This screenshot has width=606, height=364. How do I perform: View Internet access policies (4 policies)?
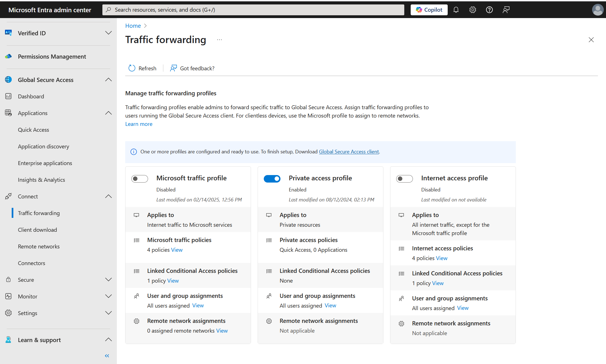pyautogui.click(x=442, y=258)
